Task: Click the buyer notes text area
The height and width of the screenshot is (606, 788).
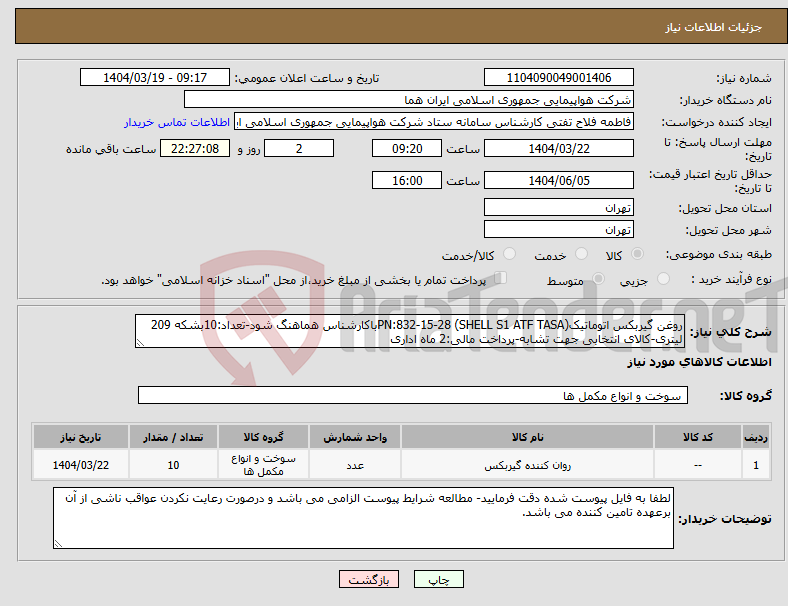Action: click(363, 518)
